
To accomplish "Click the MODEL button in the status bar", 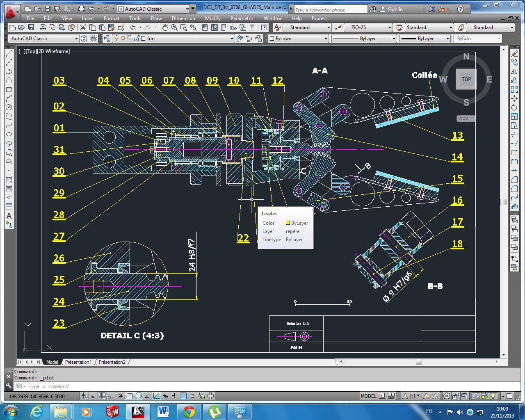I will (x=368, y=396).
